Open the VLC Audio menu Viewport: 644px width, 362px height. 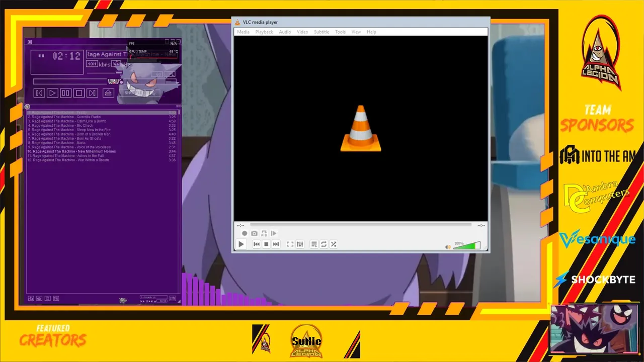[x=285, y=32]
